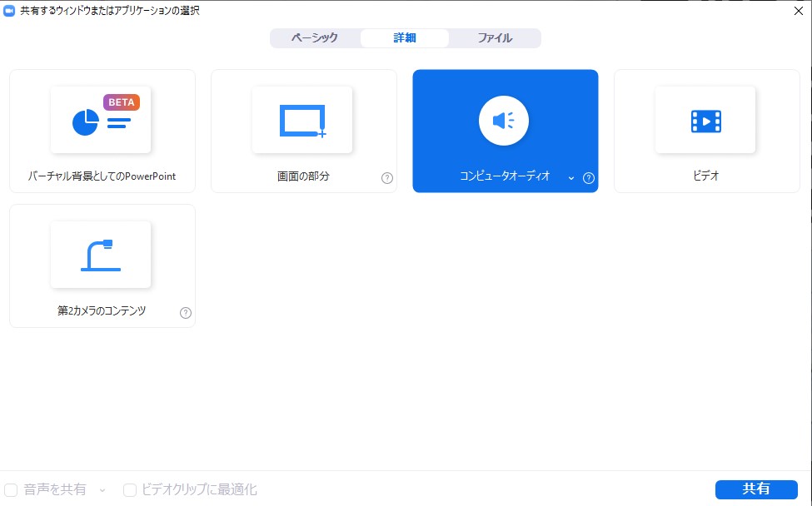Click the 画面の部分 label

[x=303, y=176]
